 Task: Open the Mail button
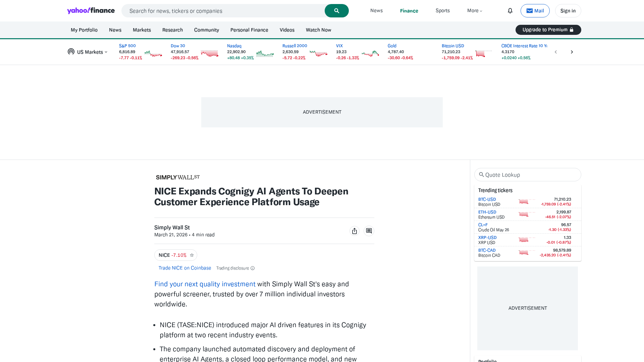(x=535, y=11)
